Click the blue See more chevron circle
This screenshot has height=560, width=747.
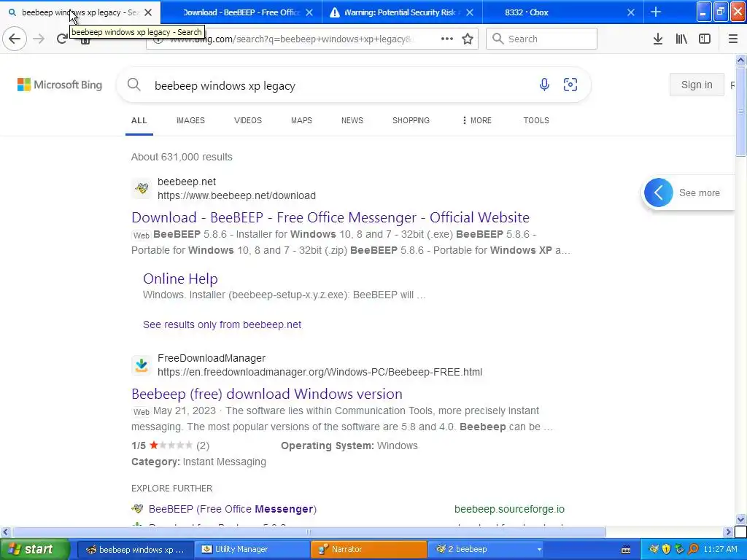coord(659,192)
